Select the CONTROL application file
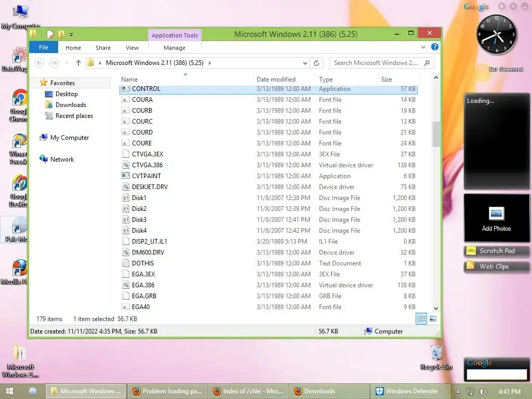The width and height of the screenshot is (532, 399). click(269, 88)
